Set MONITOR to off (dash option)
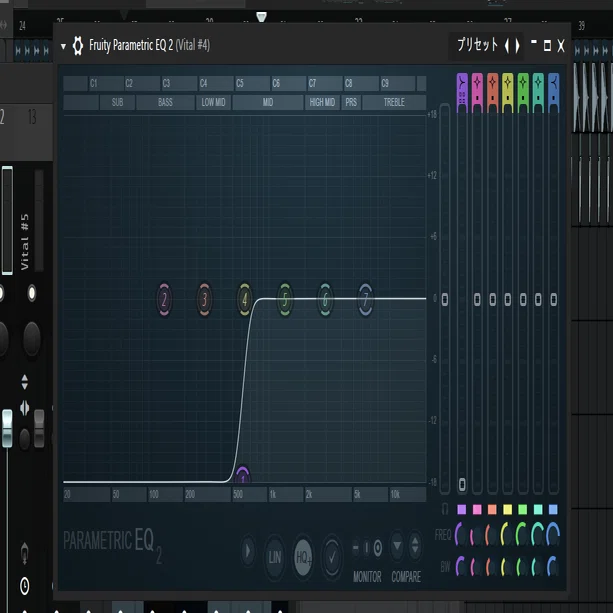 (x=355, y=548)
